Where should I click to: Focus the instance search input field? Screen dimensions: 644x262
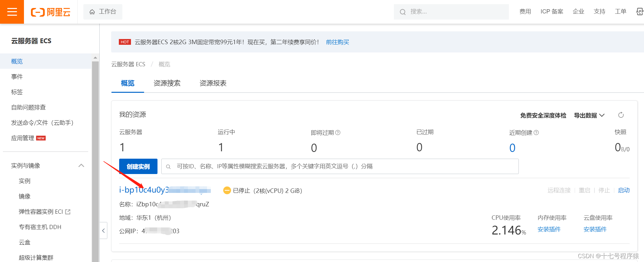tap(340, 166)
